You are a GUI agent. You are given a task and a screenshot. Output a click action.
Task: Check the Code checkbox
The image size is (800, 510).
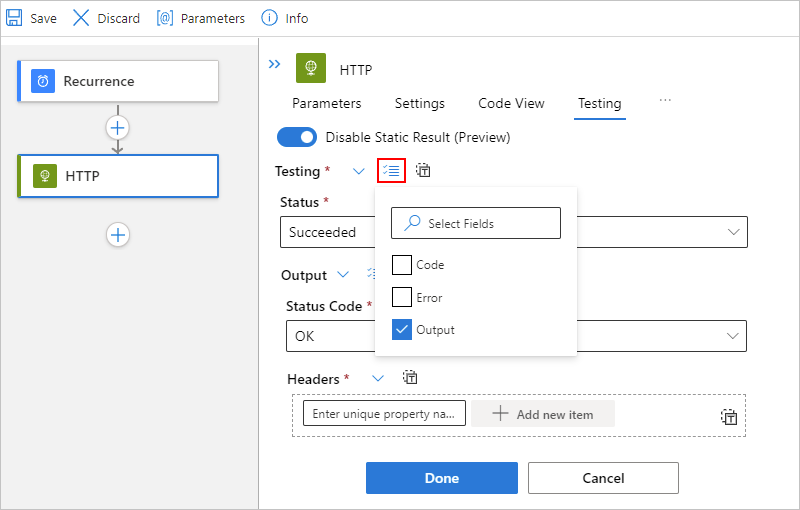(x=402, y=265)
